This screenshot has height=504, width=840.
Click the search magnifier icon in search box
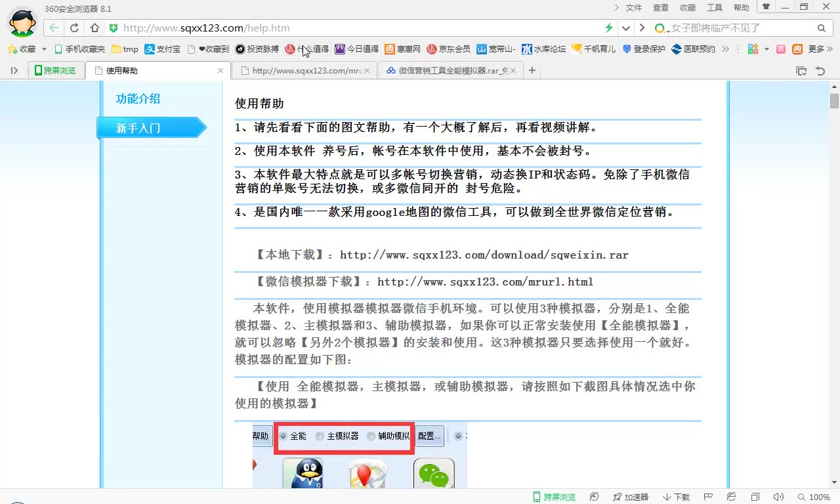coord(821,28)
